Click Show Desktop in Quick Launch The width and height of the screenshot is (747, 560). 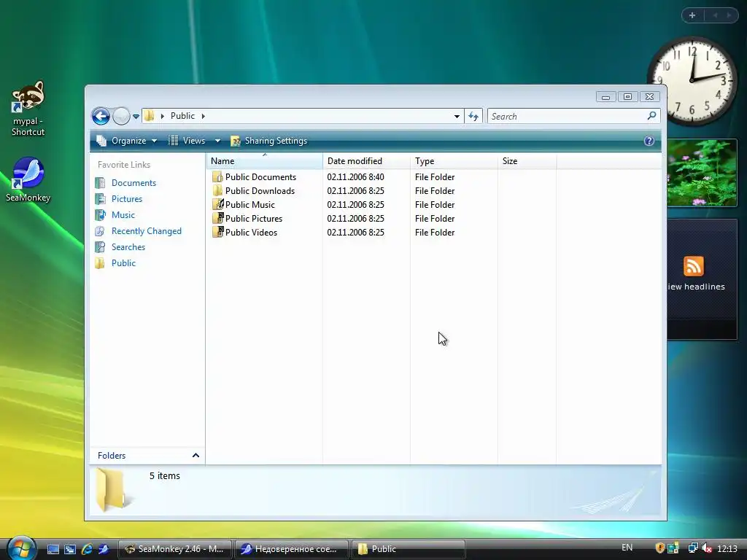tap(53, 549)
